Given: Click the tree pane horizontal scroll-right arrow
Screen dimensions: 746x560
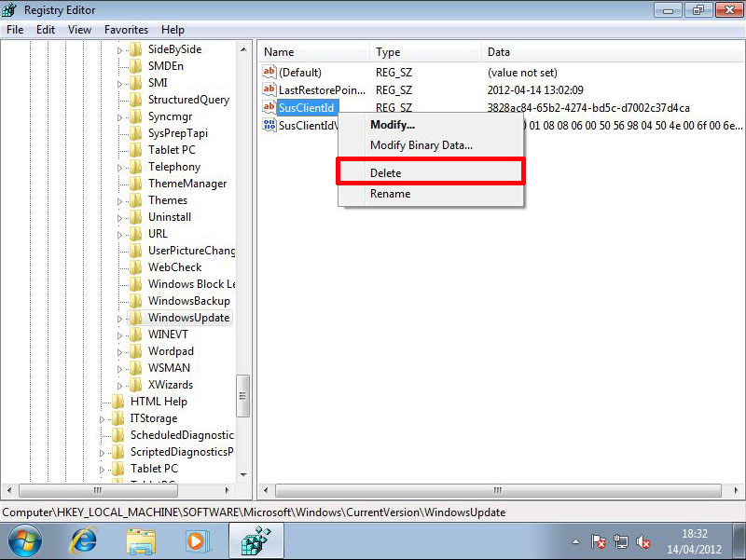Looking at the screenshot, I should pos(227,490).
